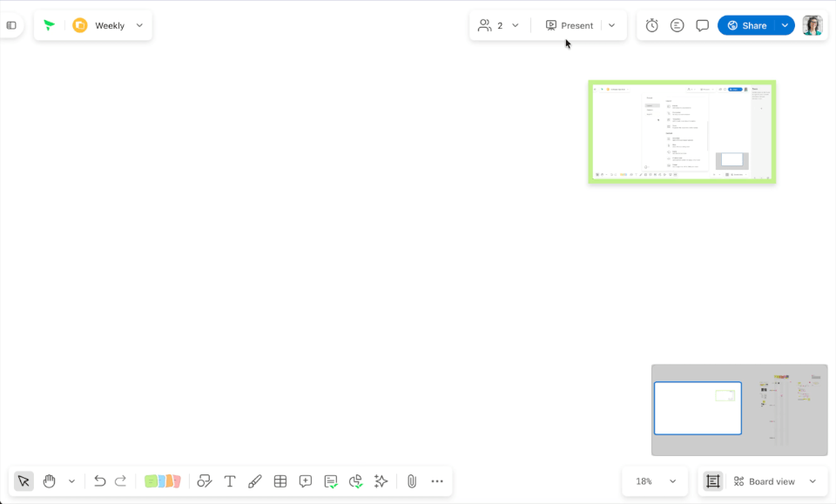
Task: Open the shapes-with-checkmark tool
Action: point(355,481)
